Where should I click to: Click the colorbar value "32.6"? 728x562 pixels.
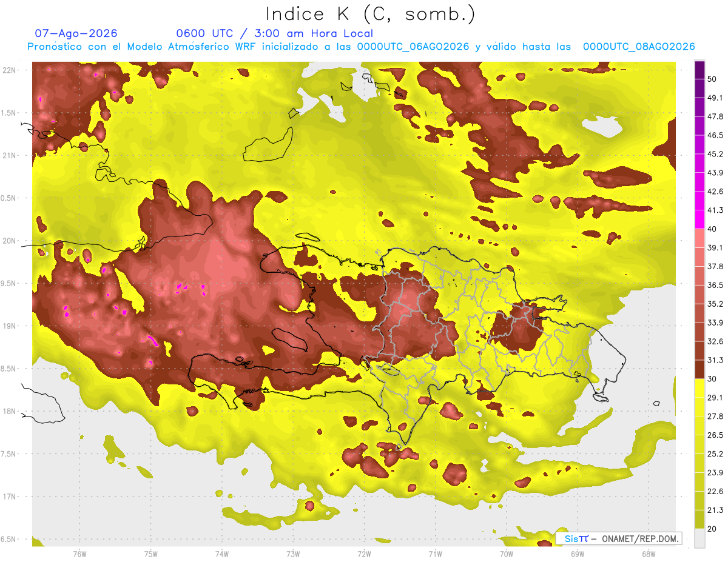coord(715,341)
